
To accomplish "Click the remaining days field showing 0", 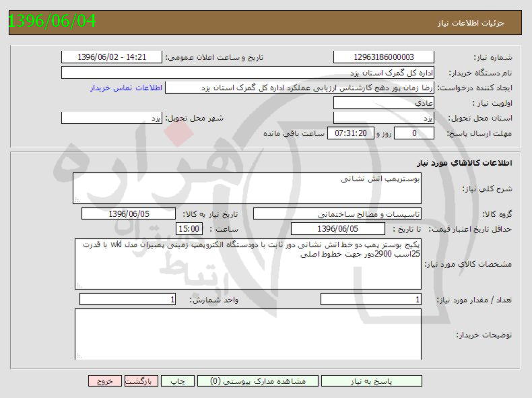I will pos(414,133).
